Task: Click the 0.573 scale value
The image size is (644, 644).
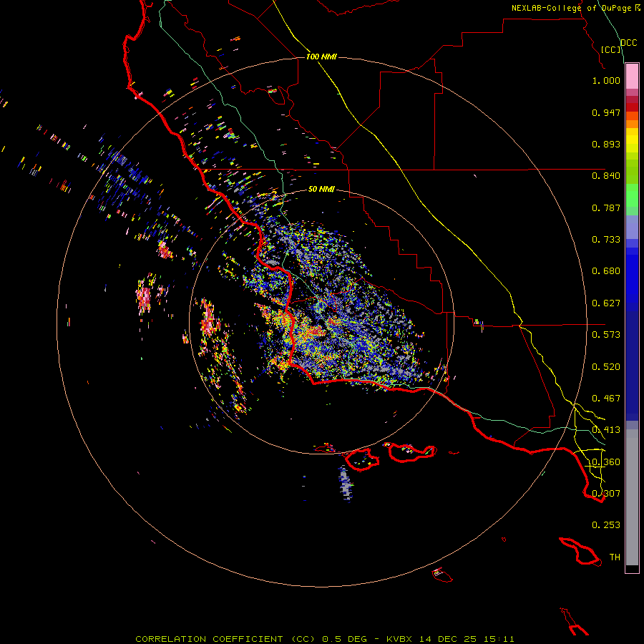Action: point(606,335)
